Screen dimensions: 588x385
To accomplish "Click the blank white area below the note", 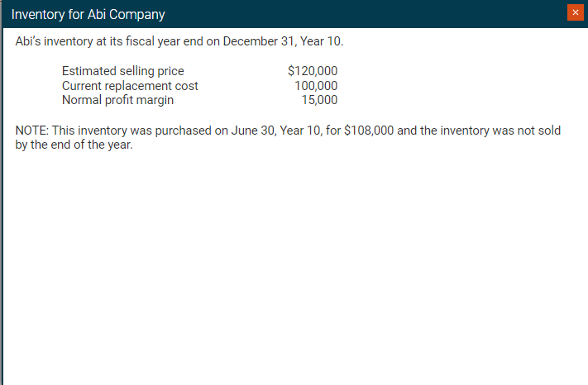I will tap(294, 264).
